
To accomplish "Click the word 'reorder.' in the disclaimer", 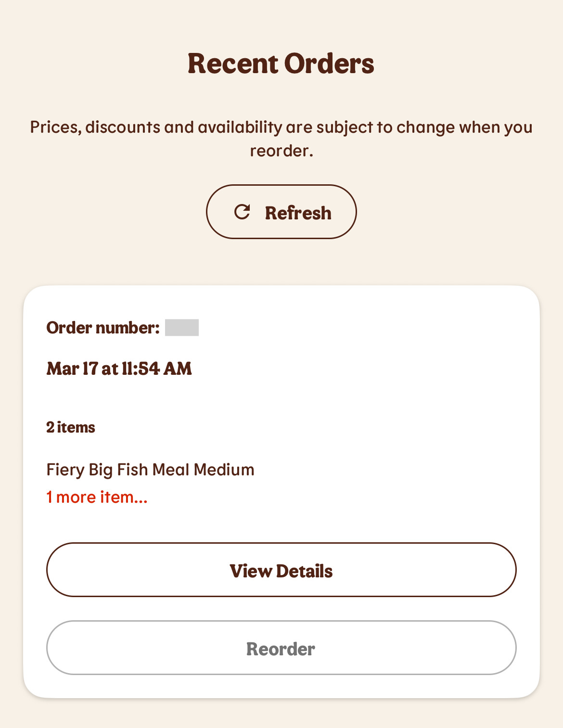I will 281,151.
